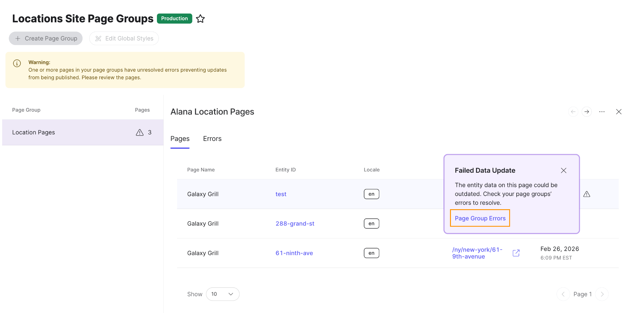Click the next page pagination chevron
The image size is (644, 313).
point(602,294)
